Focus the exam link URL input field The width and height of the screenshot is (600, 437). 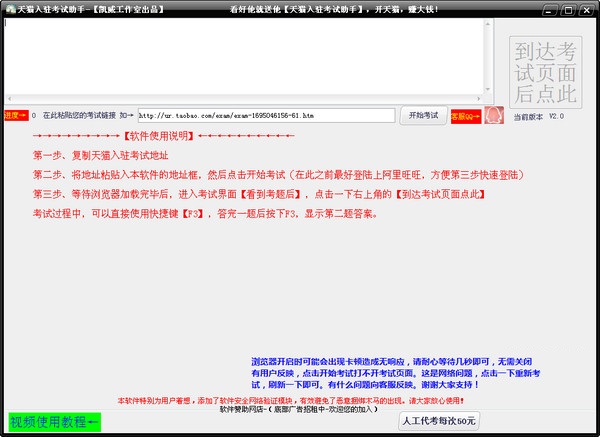click(266, 115)
